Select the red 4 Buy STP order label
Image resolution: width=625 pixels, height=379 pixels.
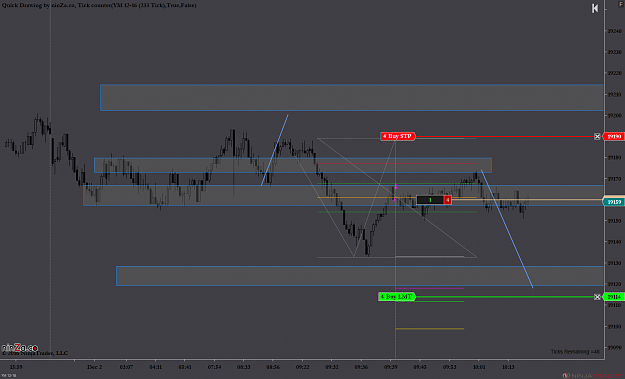(397, 136)
